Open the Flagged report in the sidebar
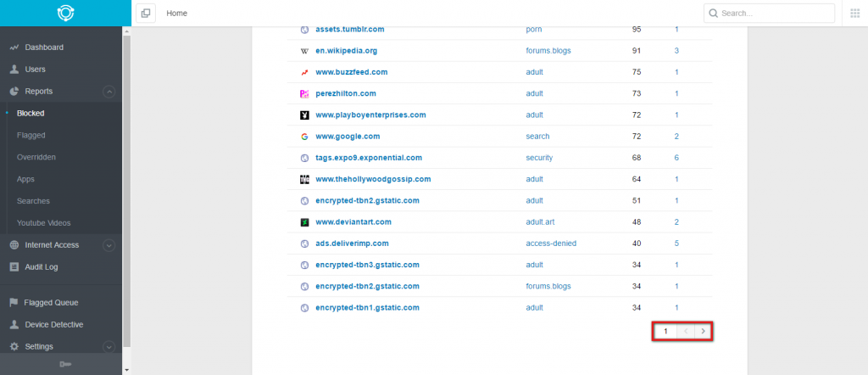The width and height of the screenshot is (868, 375). (31, 135)
